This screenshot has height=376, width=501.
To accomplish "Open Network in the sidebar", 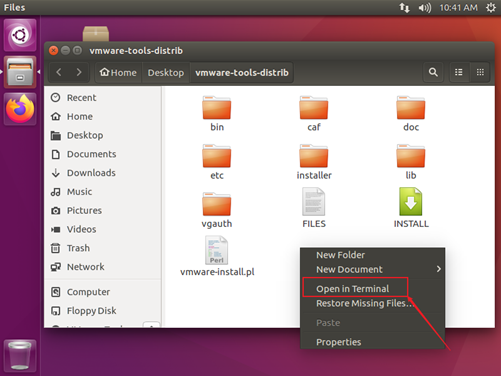I will click(103, 267).
